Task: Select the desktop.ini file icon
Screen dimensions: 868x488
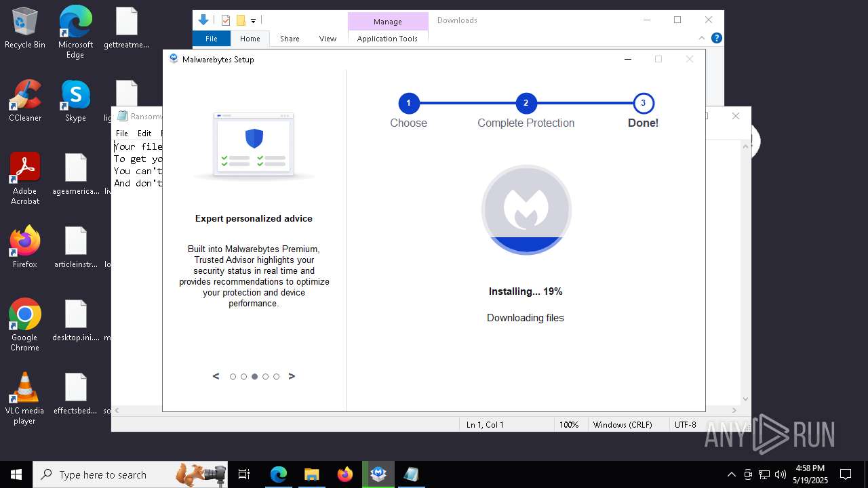Action: [76, 321]
